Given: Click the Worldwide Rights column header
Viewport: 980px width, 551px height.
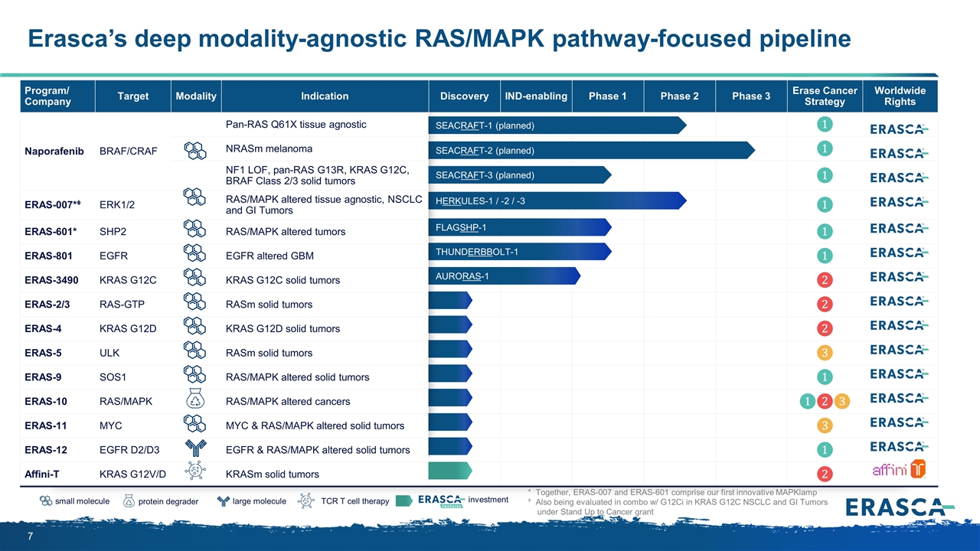Looking at the screenshot, I should point(900,96).
